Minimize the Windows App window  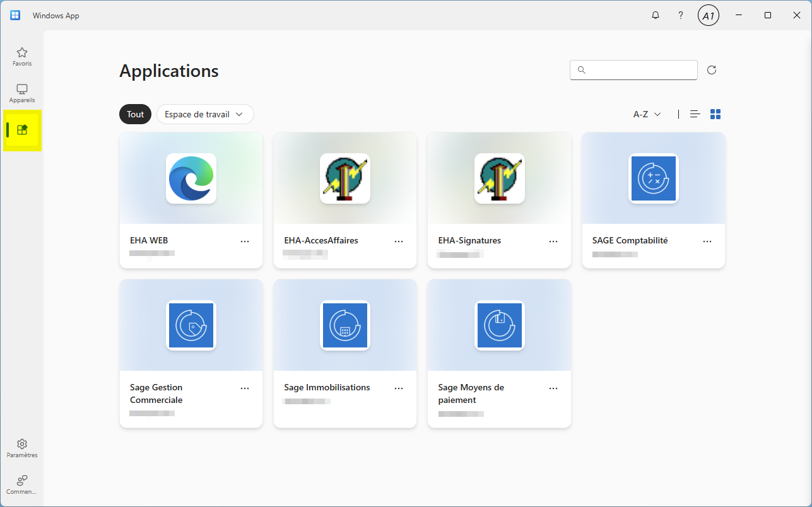tap(739, 16)
